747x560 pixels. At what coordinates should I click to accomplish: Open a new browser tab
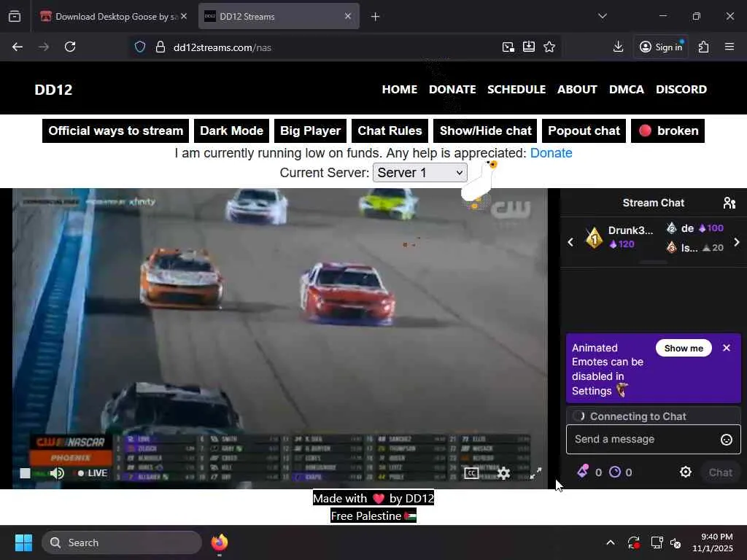(x=376, y=17)
